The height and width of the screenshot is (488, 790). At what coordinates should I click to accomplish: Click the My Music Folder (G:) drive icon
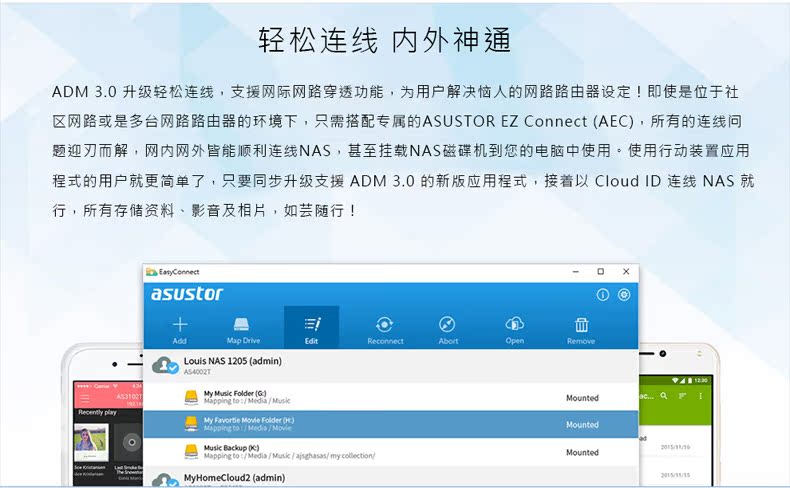[x=191, y=397]
